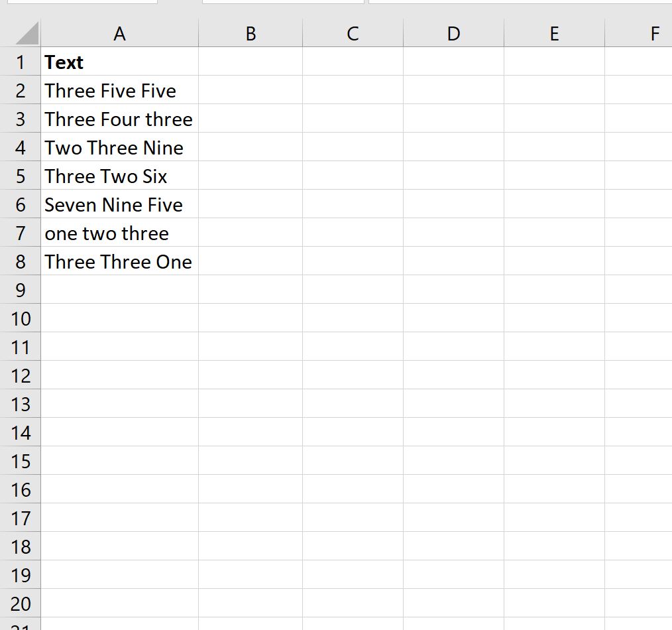
Task: Select column D header
Action: point(453,33)
